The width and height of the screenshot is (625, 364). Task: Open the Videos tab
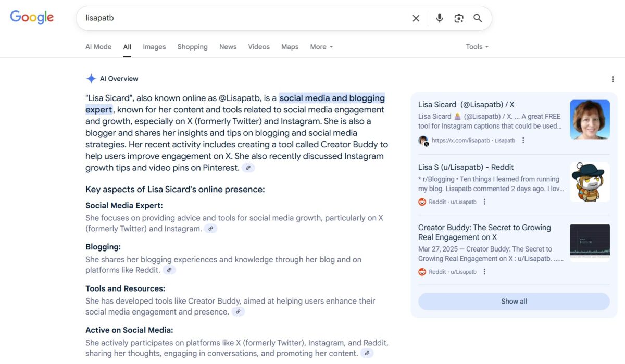pyautogui.click(x=259, y=47)
